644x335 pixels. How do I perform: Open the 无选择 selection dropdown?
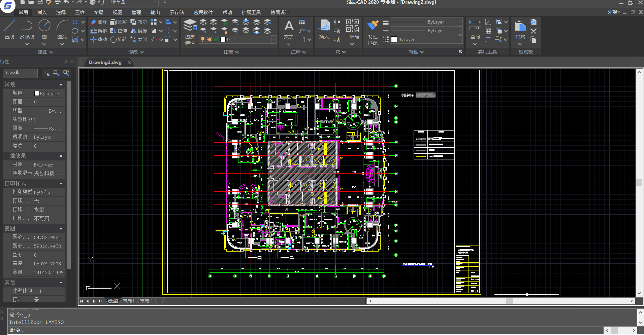tap(20, 73)
